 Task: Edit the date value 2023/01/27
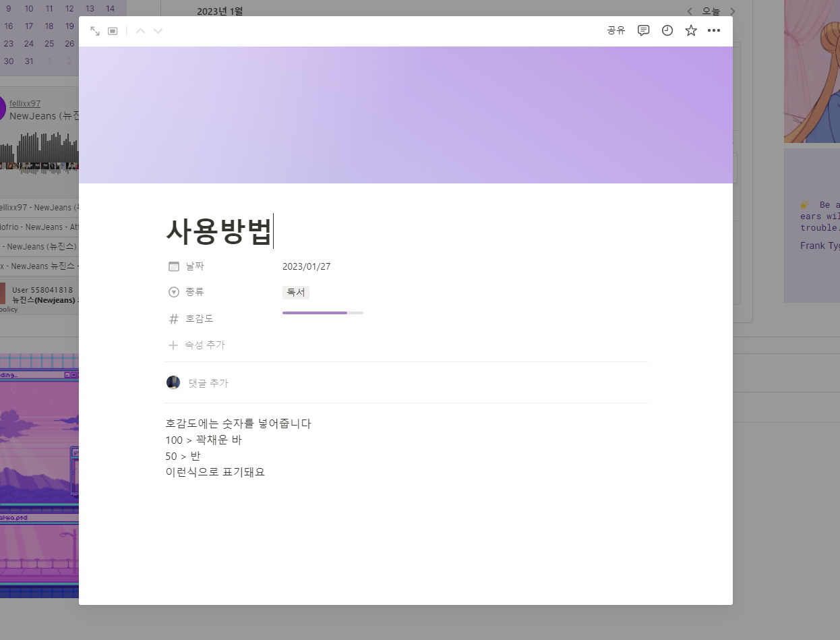tap(307, 266)
